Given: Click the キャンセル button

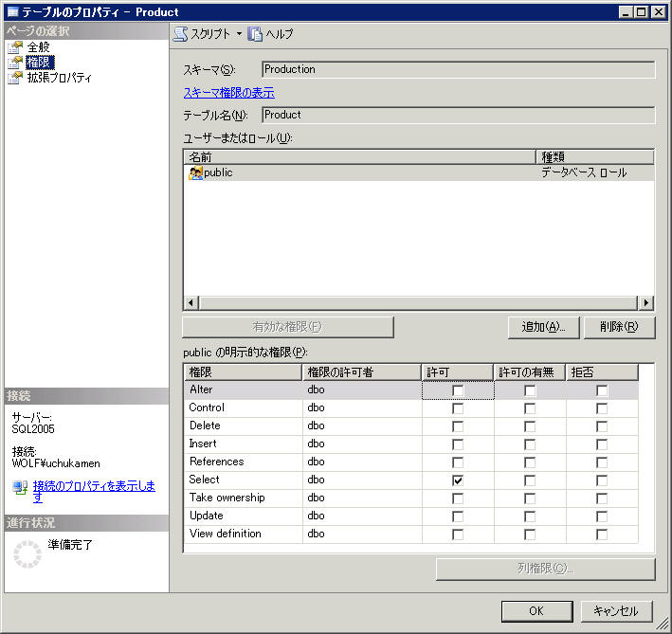Looking at the screenshot, I should (x=616, y=611).
